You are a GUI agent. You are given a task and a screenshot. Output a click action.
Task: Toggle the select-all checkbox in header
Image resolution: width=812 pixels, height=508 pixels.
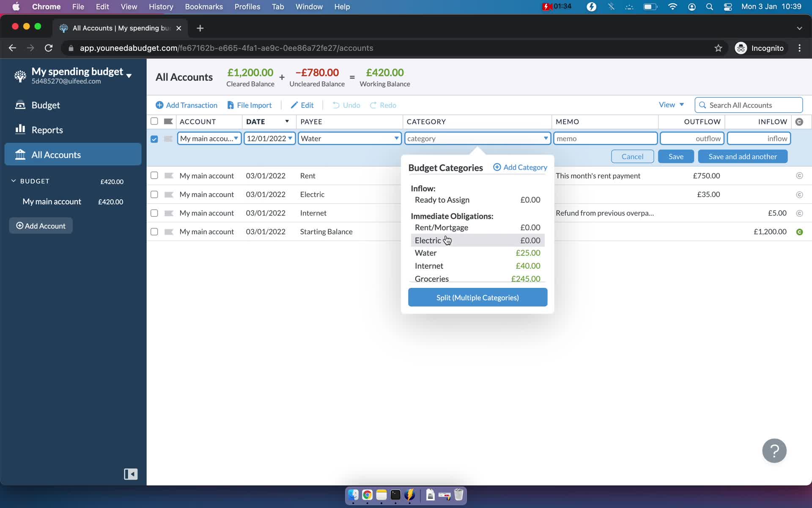(x=154, y=121)
